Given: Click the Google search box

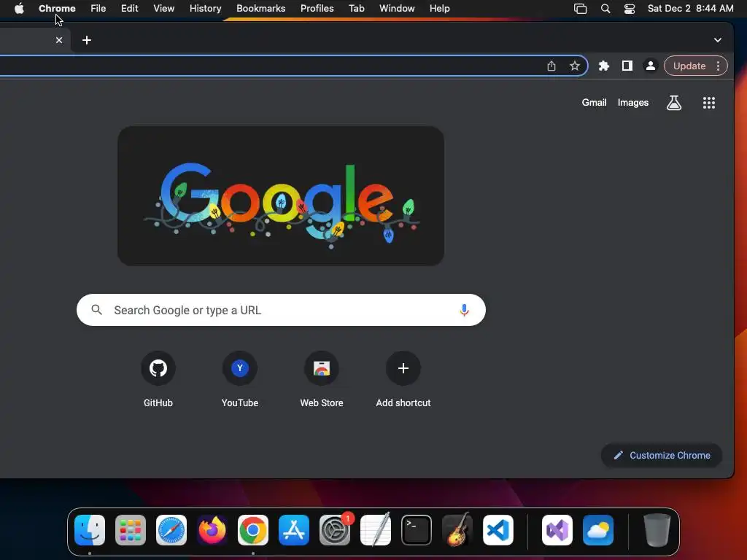Looking at the screenshot, I should pyautogui.click(x=281, y=310).
